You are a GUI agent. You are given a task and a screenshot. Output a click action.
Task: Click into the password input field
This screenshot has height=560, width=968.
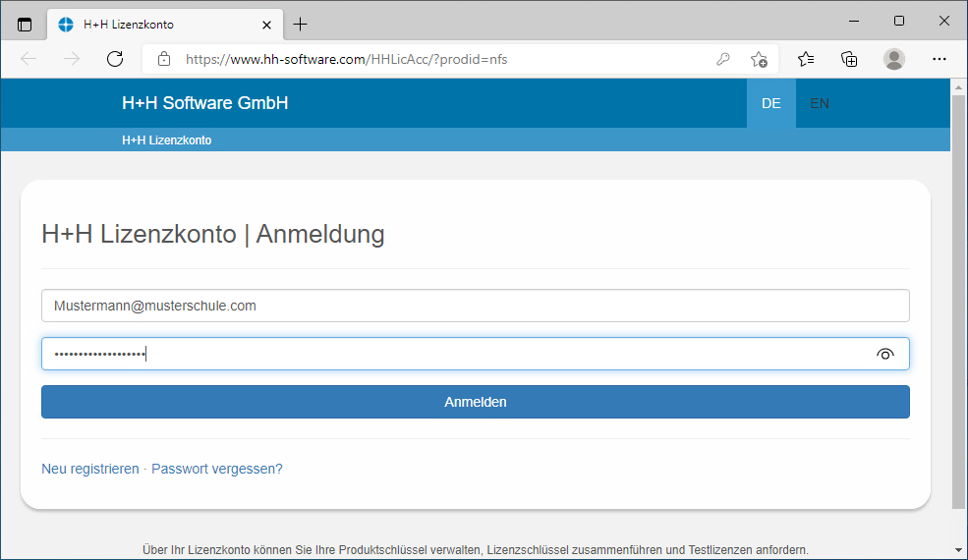click(x=476, y=354)
